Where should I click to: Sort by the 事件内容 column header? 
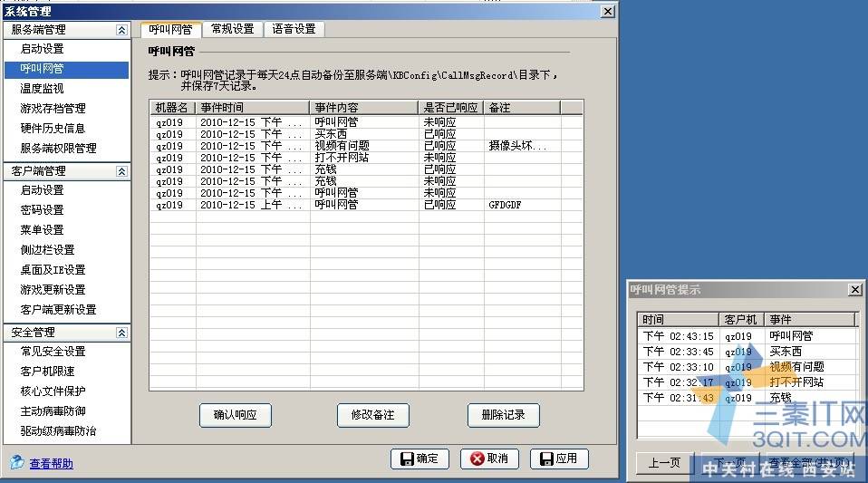363,108
